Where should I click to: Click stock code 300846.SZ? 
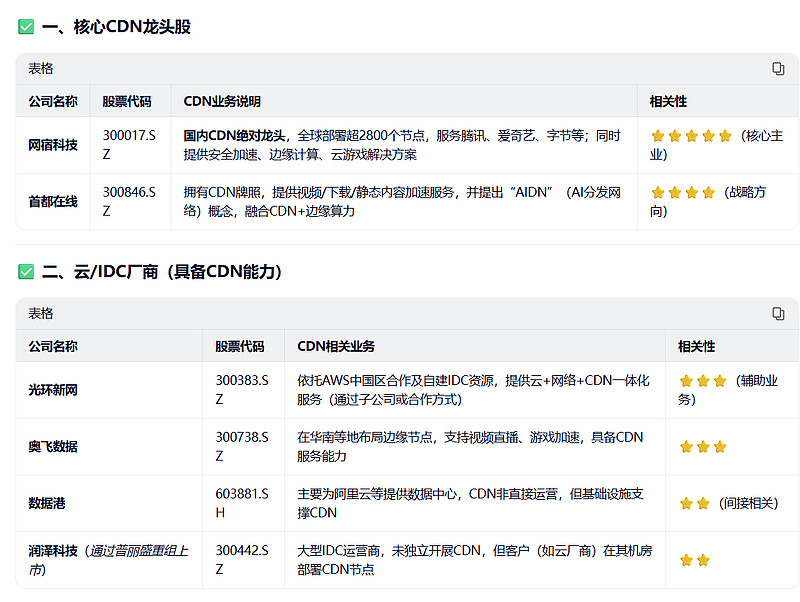pyautogui.click(x=129, y=202)
